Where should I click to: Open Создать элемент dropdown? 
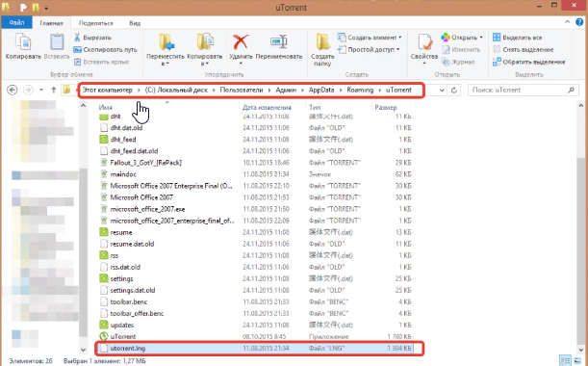click(370, 38)
